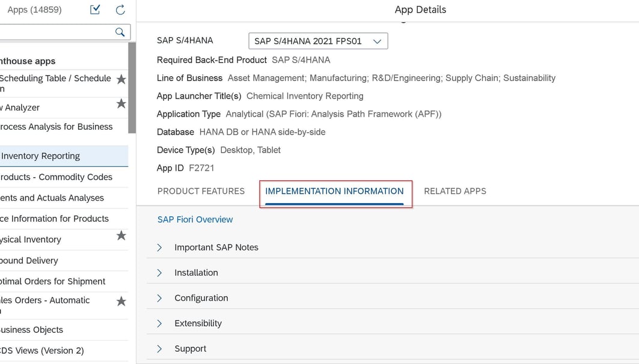
Task: Open the SAP S/4HANA version dropdown
Action: coord(317,41)
